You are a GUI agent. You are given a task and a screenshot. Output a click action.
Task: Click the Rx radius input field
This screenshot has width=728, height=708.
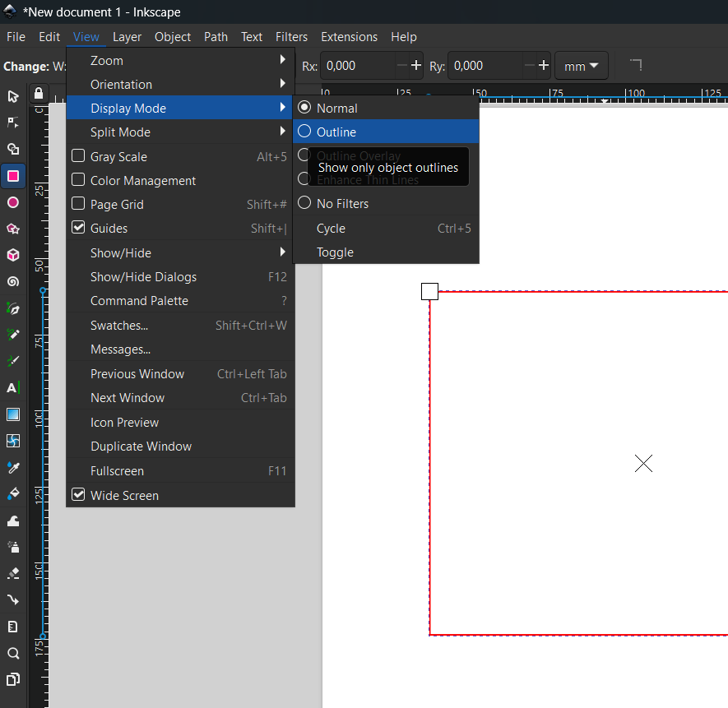[x=358, y=66]
